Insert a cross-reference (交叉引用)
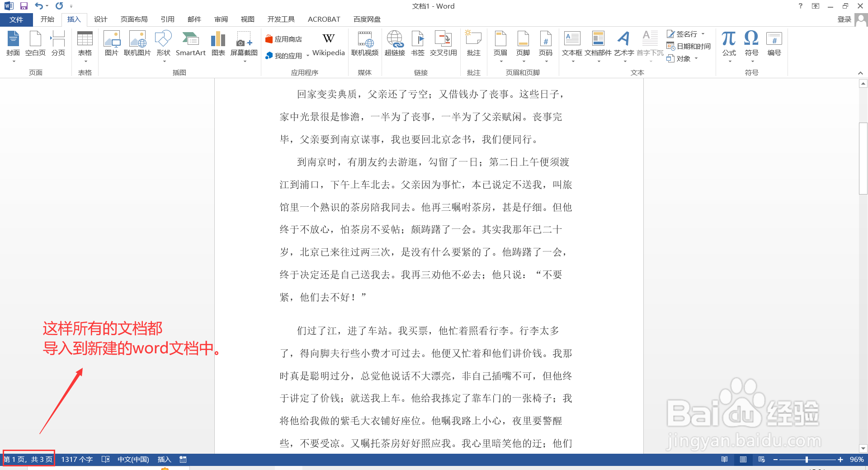The image size is (868, 470). 443,44
